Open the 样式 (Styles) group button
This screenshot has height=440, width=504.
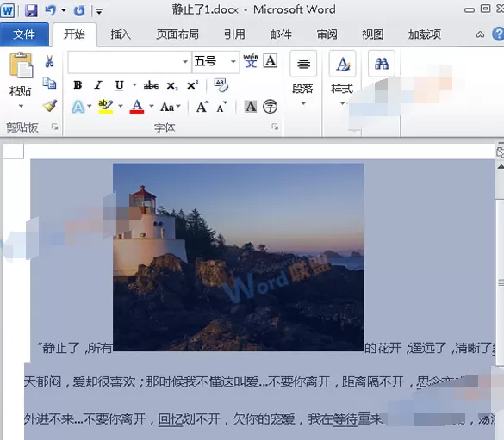pyautogui.click(x=342, y=78)
